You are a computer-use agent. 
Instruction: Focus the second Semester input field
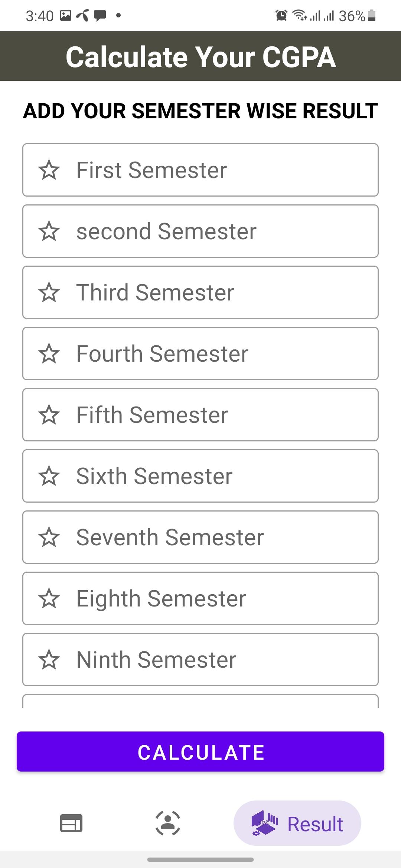[200, 231]
